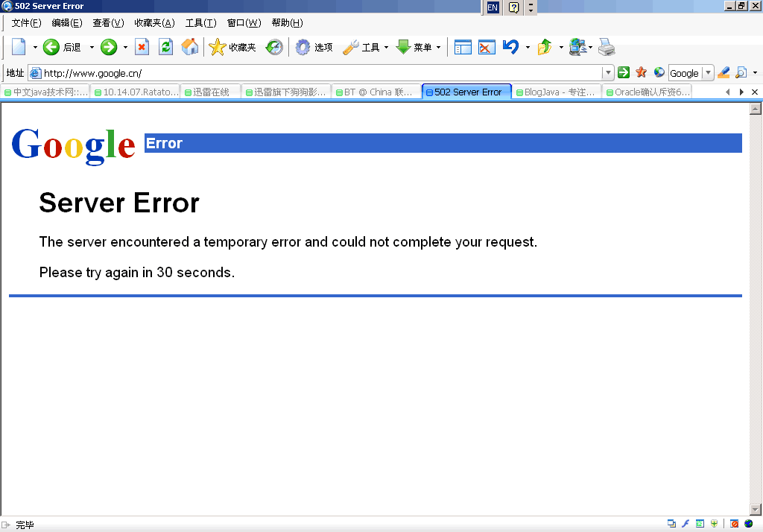
Task: Expand the undo dropdown arrow
Action: tap(528, 47)
